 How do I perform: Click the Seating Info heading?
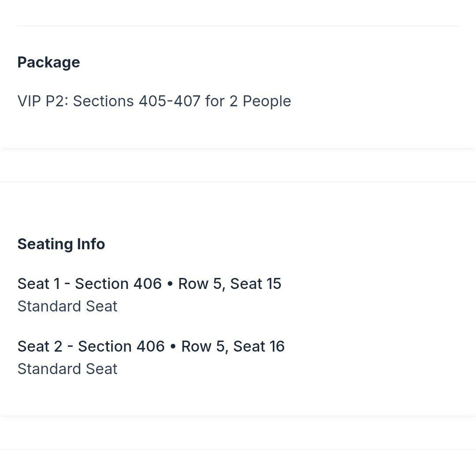(61, 244)
